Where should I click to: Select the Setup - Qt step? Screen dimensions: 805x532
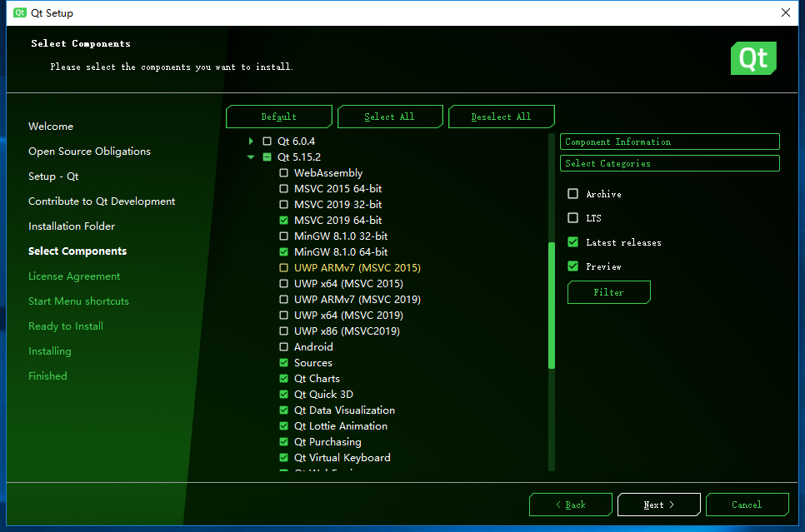(53, 177)
